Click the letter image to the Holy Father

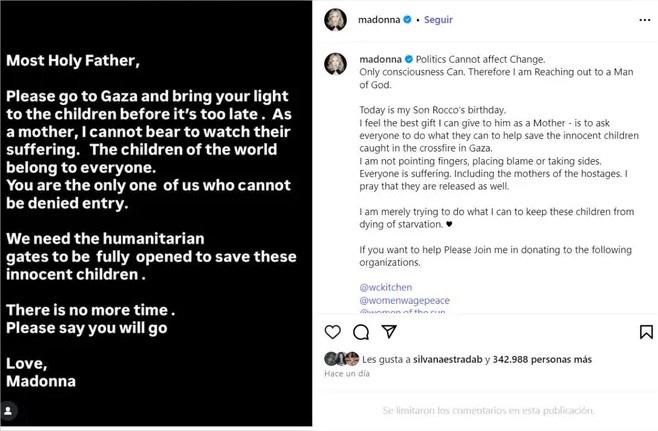[155, 215]
